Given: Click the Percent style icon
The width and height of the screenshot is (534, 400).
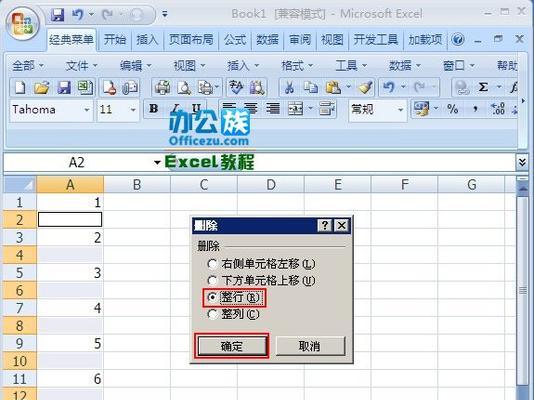Looking at the screenshot, I should coord(452,109).
